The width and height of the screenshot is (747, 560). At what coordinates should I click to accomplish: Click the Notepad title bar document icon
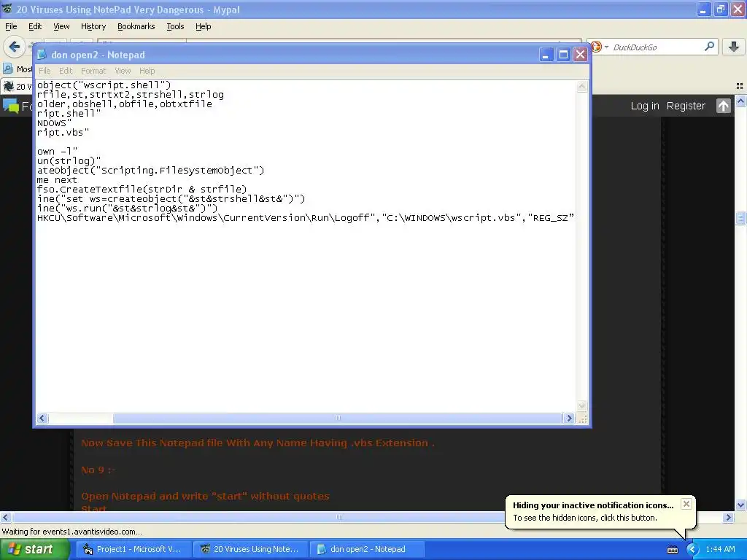(42, 55)
